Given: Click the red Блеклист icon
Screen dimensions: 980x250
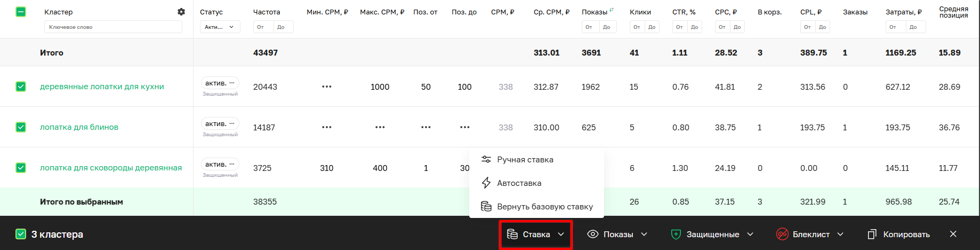Looking at the screenshot, I should [782, 234].
